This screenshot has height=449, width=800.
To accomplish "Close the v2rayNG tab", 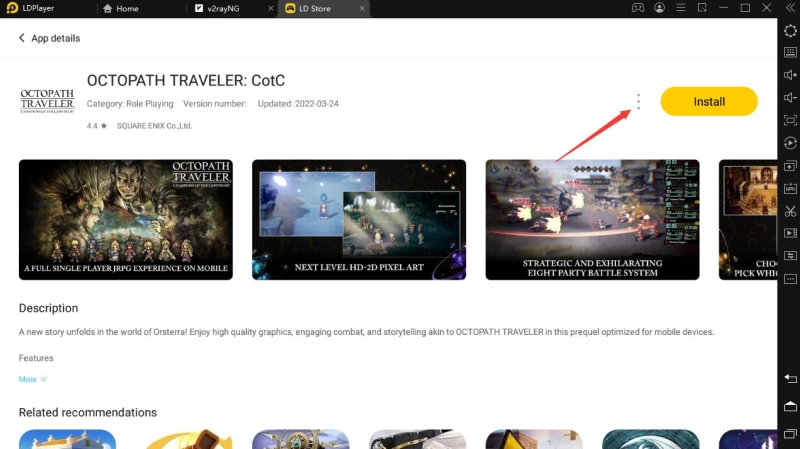I will 270,8.
